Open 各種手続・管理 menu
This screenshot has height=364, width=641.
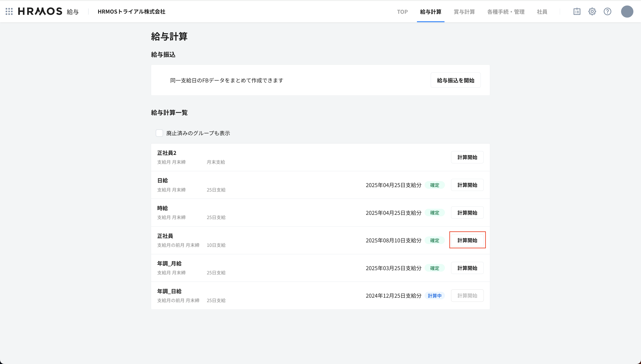[506, 12]
